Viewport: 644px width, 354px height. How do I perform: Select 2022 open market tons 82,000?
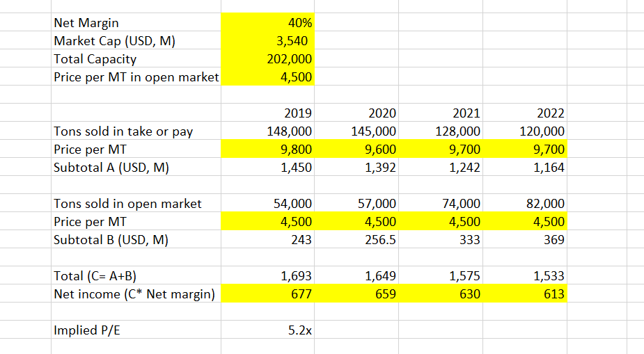(524, 204)
